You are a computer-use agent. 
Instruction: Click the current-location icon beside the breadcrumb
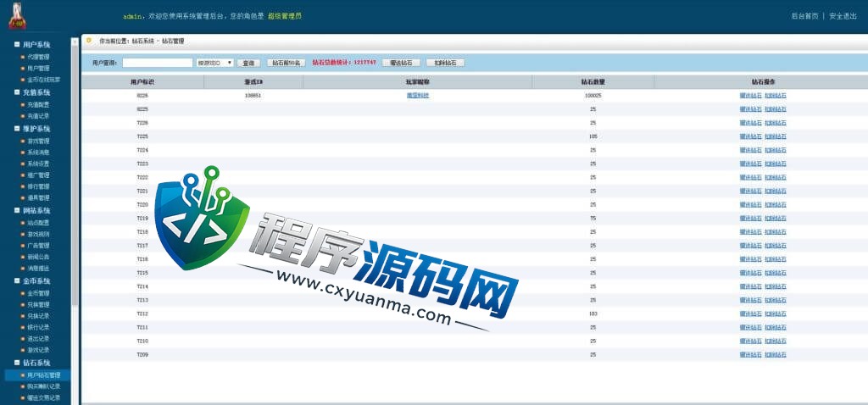point(88,41)
